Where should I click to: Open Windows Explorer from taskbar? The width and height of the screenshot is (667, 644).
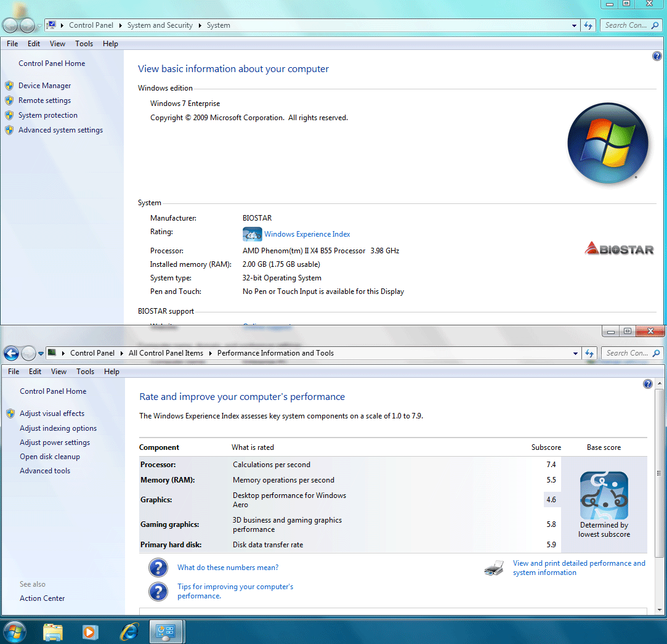pyautogui.click(x=53, y=632)
